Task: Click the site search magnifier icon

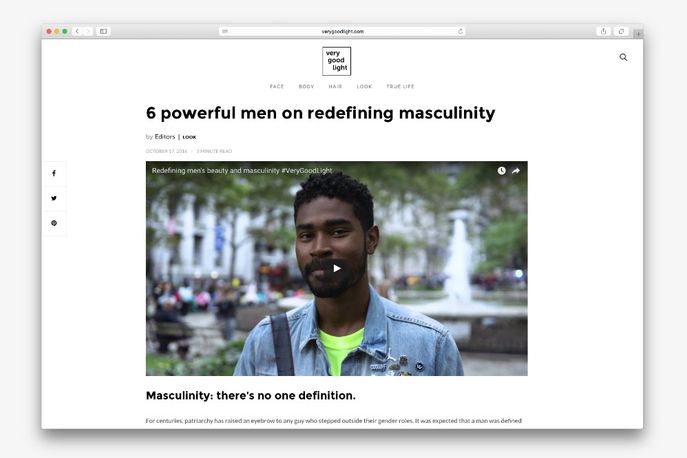Action: [x=623, y=57]
